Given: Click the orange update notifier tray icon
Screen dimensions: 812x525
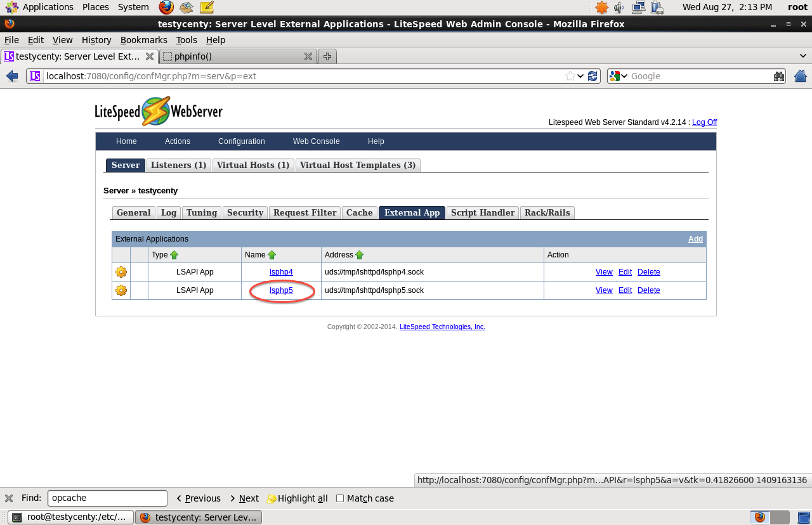Looking at the screenshot, I should point(601,8).
